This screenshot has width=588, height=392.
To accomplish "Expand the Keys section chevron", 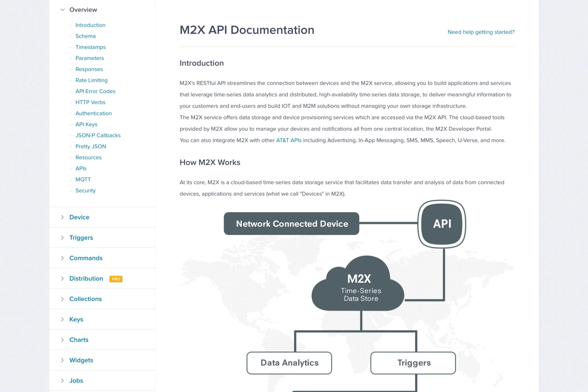I will point(63,320).
